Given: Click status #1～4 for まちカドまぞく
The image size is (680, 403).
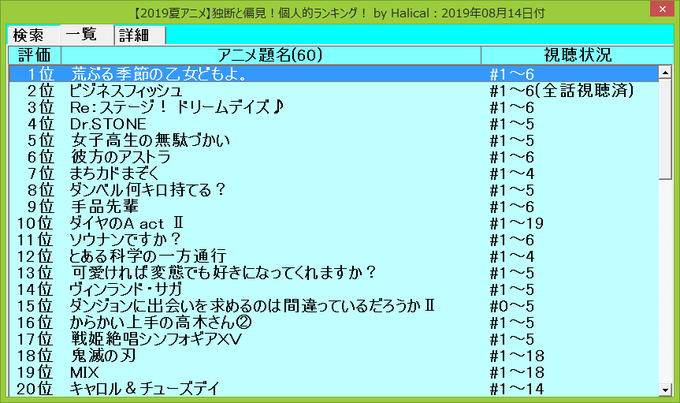Looking at the screenshot, I should click(512, 174).
